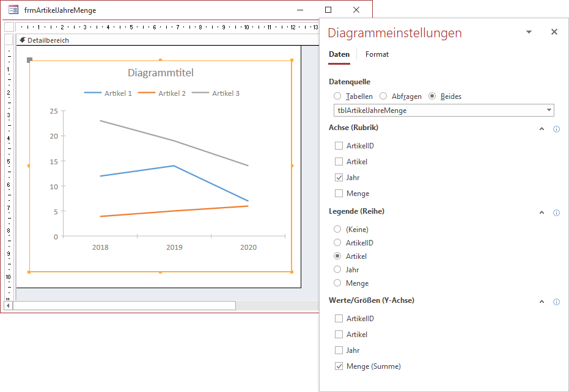The width and height of the screenshot is (569, 392).
Task: Collapse the Achse (Rubrik) section
Action: click(541, 129)
